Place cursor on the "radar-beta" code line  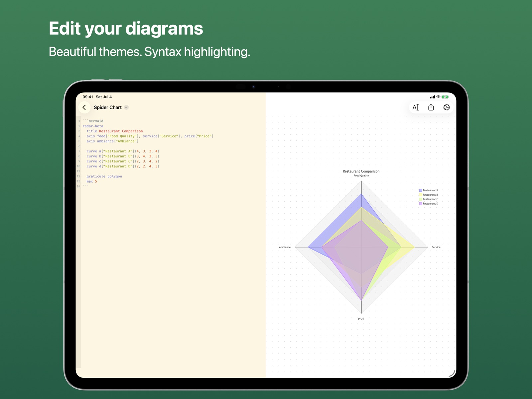coord(93,126)
